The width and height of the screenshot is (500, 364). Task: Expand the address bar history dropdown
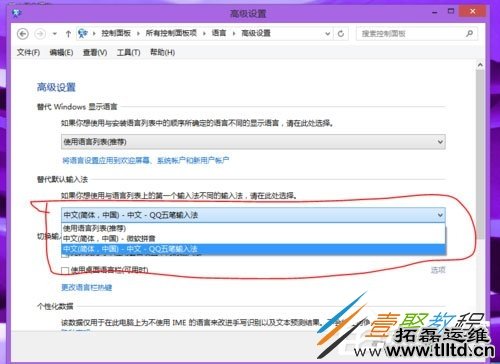(x=328, y=34)
